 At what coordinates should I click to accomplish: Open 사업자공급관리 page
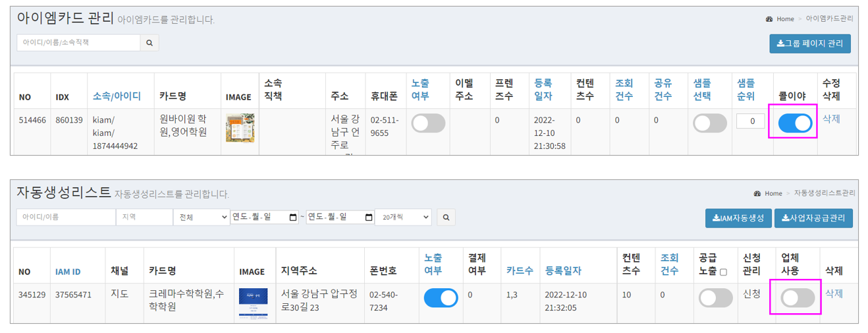pos(813,218)
